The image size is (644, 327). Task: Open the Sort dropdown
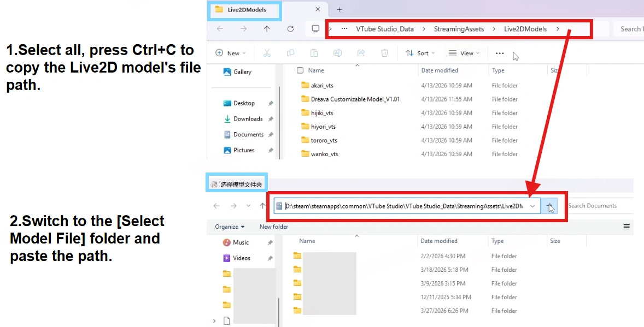(x=420, y=53)
